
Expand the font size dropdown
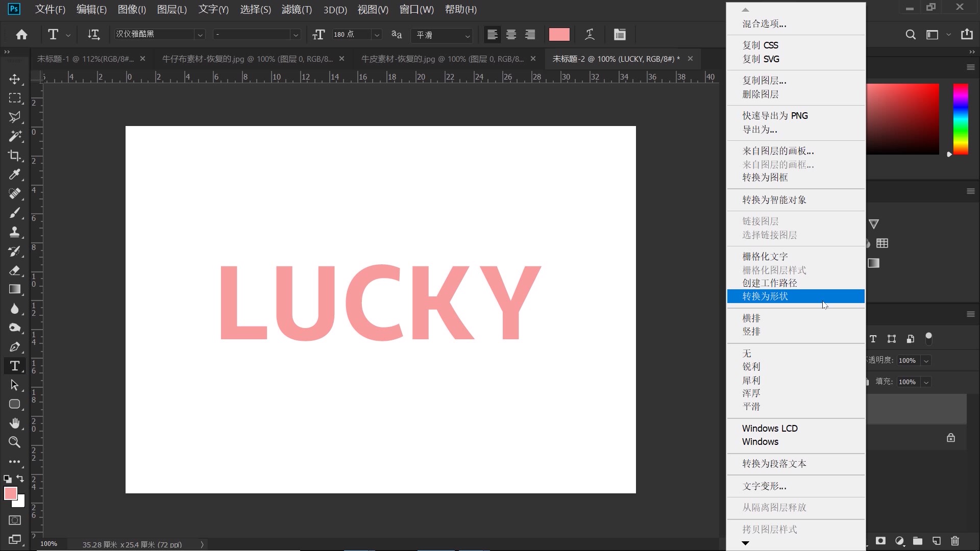pyautogui.click(x=377, y=35)
